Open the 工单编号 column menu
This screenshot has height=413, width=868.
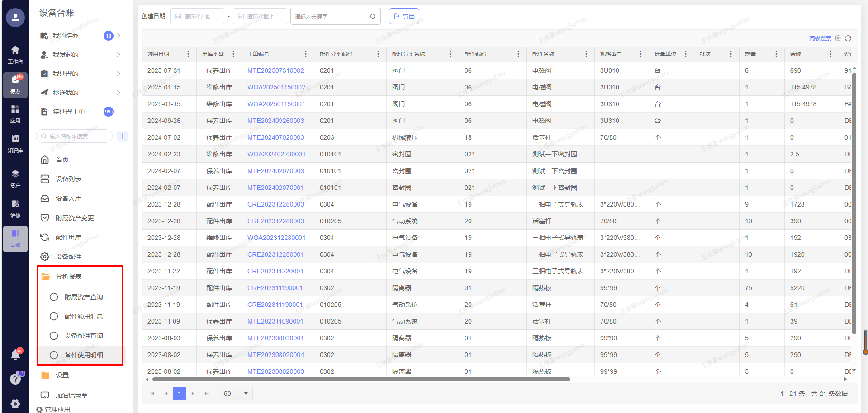point(306,54)
